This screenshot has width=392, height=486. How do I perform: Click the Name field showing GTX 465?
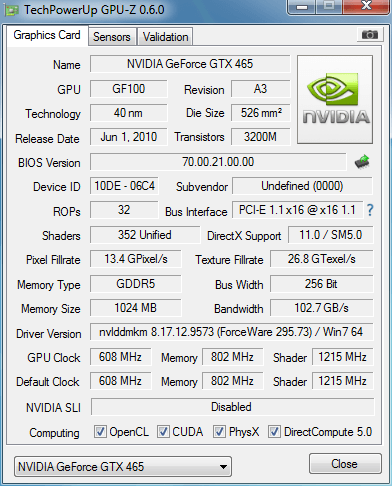190,64
